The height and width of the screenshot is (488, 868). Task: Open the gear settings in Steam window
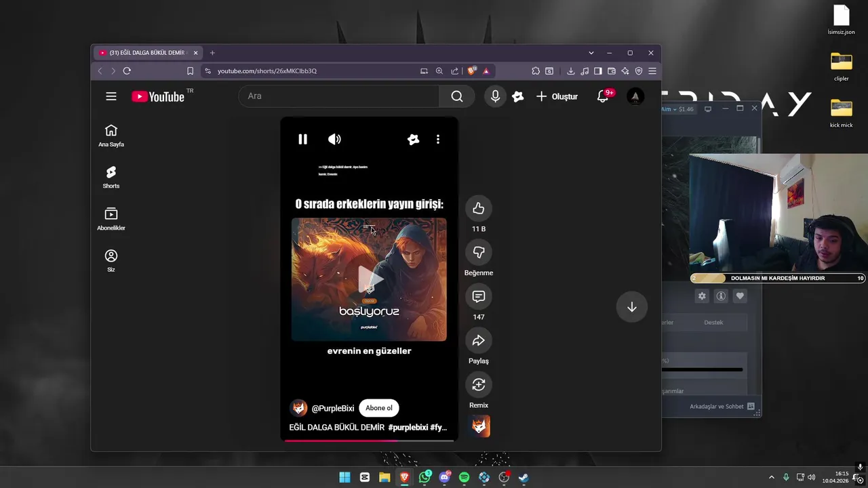click(702, 296)
